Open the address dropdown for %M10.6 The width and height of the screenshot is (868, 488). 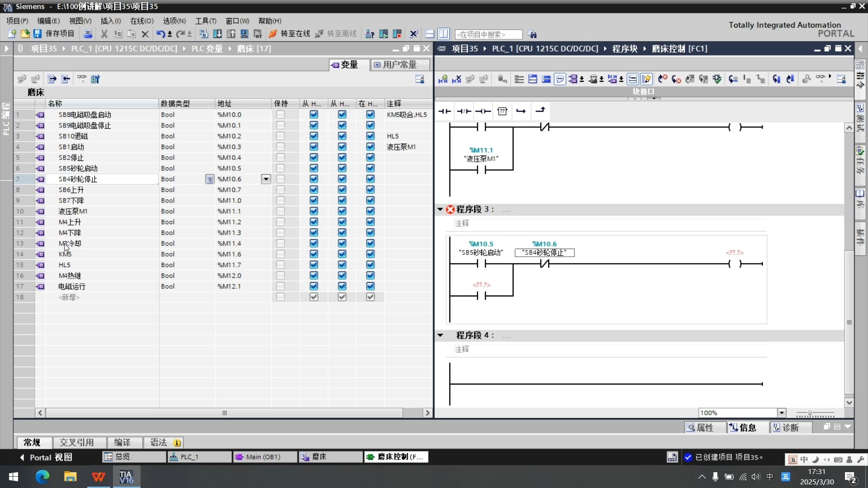(x=266, y=179)
